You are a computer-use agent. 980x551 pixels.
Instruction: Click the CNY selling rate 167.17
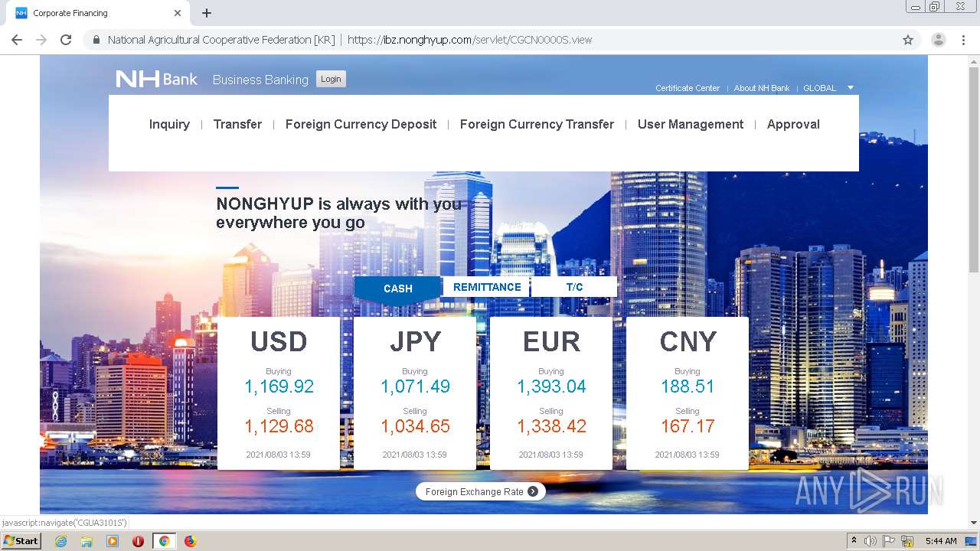click(x=688, y=426)
